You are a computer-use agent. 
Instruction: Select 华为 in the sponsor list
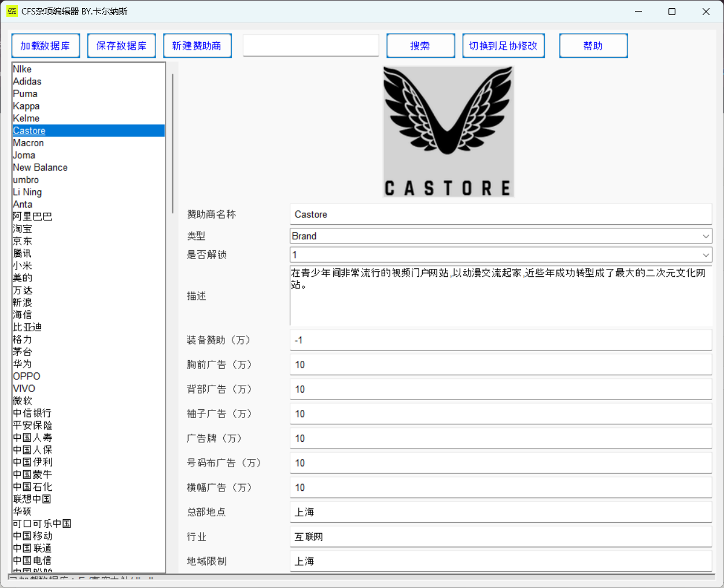pos(88,364)
